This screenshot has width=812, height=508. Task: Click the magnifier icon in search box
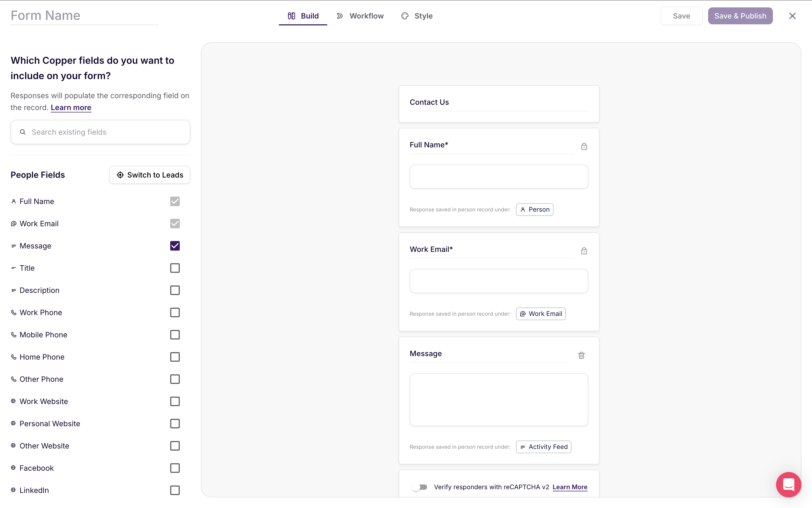tap(23, 132)
